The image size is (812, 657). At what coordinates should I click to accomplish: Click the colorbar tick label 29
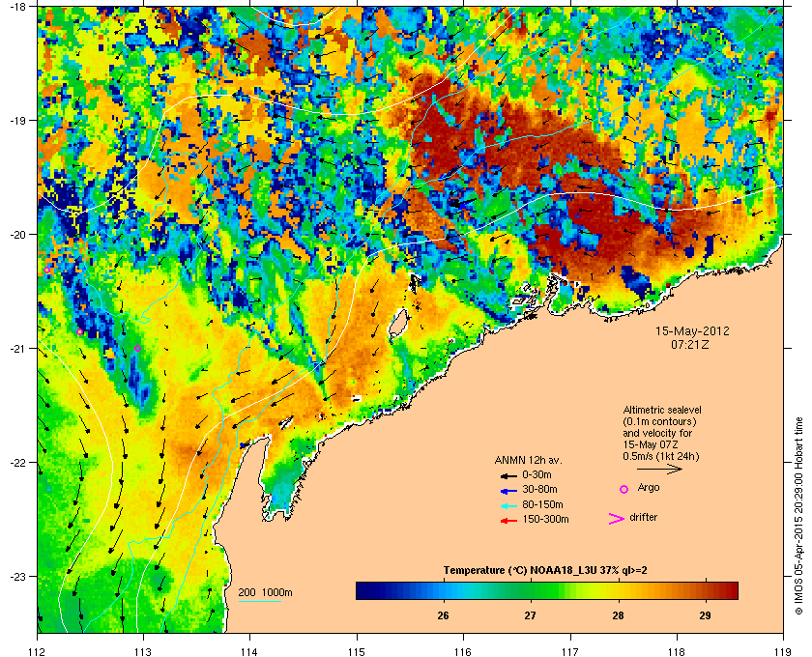[x=705, y=615]
